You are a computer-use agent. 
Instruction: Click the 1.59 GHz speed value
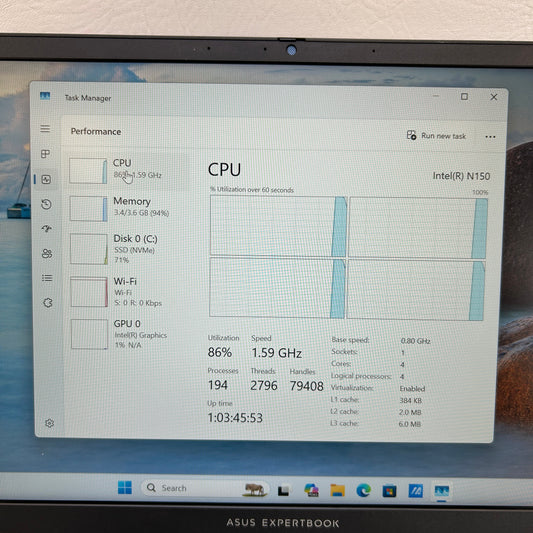[x=276, y=353]
